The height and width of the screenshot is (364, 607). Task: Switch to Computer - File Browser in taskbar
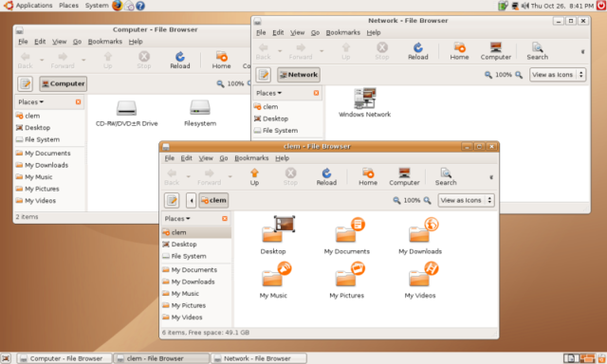coord(65,358)
